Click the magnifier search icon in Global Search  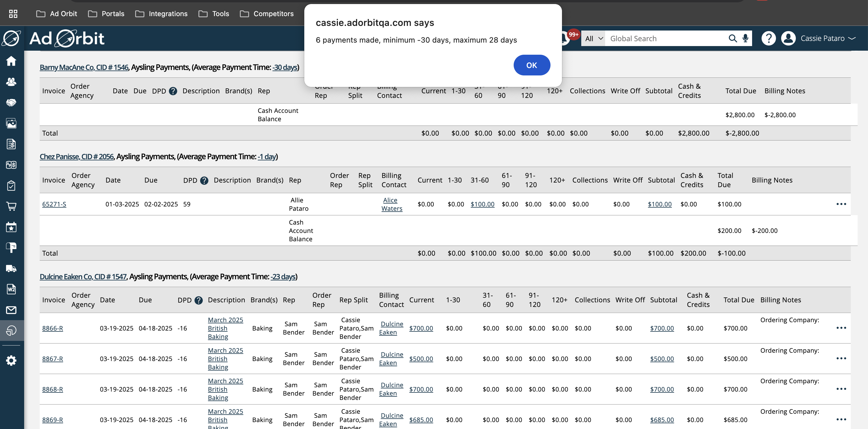(732, 39)
